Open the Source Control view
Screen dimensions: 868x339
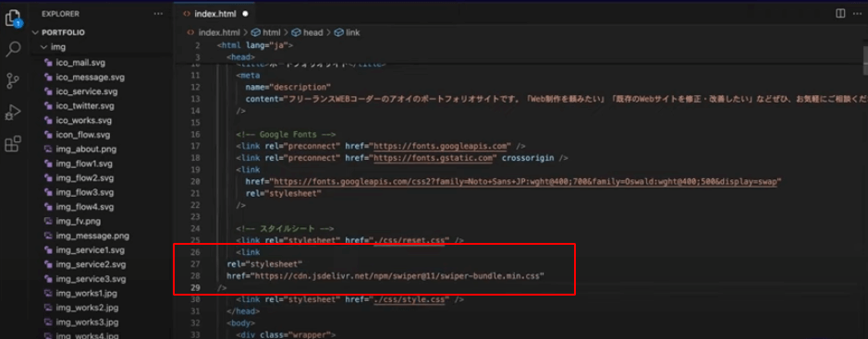(12, 80)
